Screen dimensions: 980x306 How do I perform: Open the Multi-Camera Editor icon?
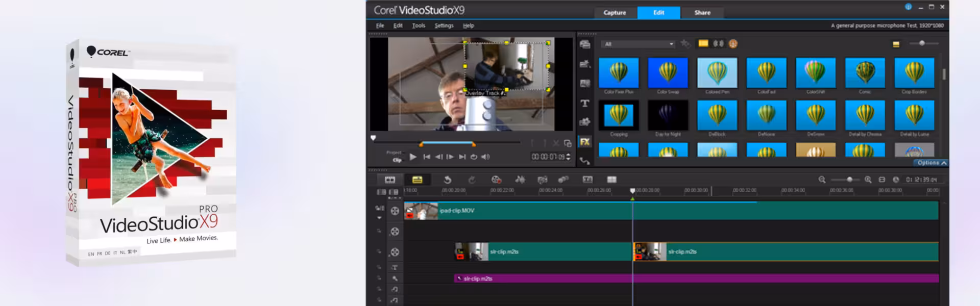click(612, 180)
